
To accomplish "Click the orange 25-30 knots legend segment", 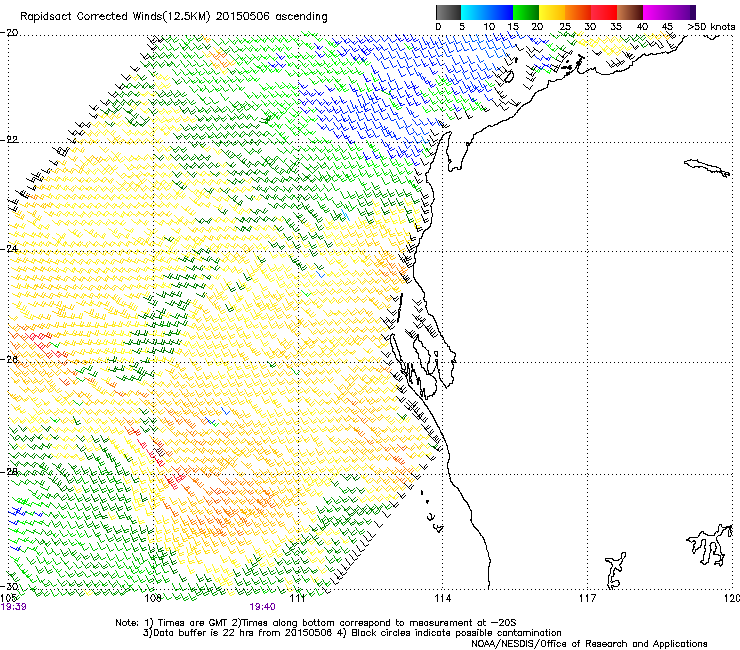I will click(x=578, y=12).
